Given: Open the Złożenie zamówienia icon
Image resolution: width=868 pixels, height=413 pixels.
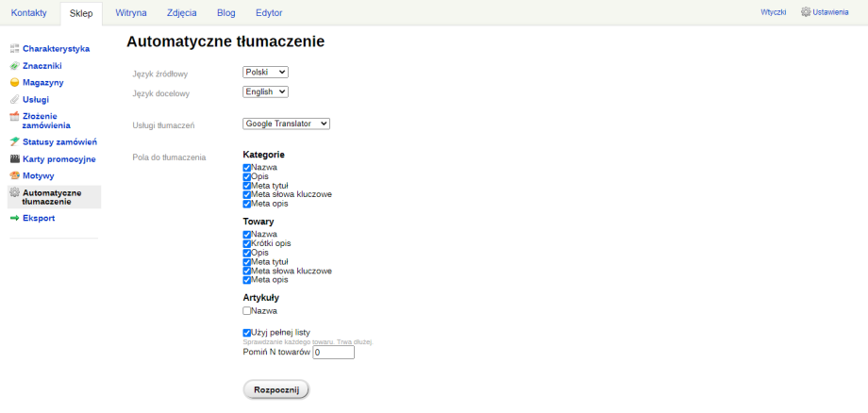Looking at the screenshot, I should tap(15, 116).
